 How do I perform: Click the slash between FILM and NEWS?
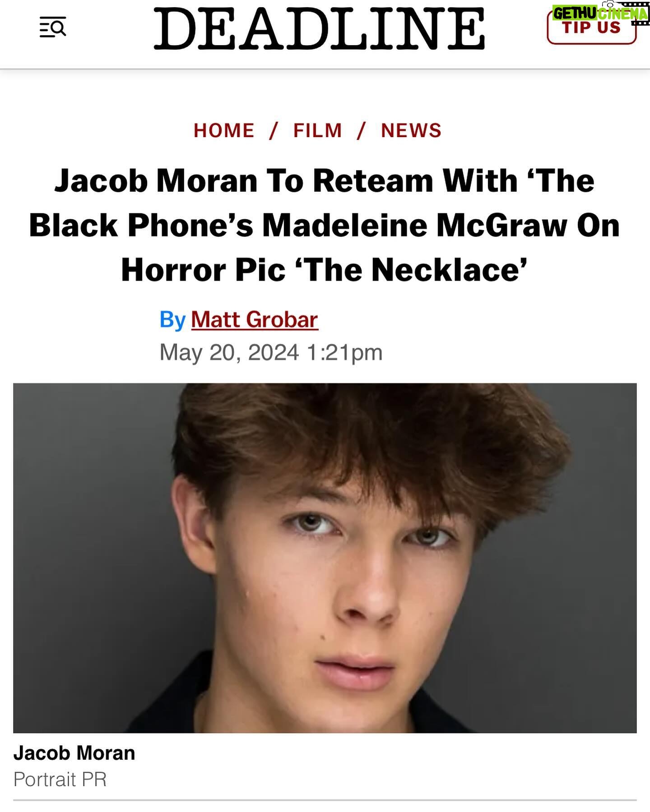(361, 131)
